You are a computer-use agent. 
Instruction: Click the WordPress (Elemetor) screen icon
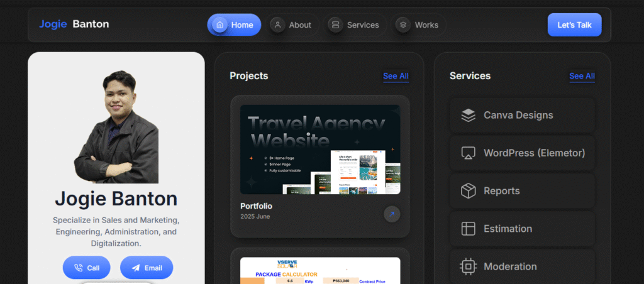click(x=468, y=153)
